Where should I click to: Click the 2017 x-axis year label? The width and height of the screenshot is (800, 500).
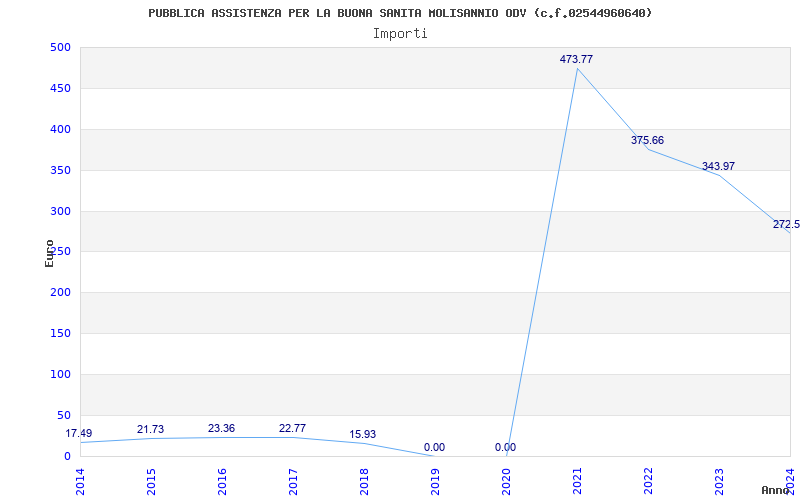point(293,481)
